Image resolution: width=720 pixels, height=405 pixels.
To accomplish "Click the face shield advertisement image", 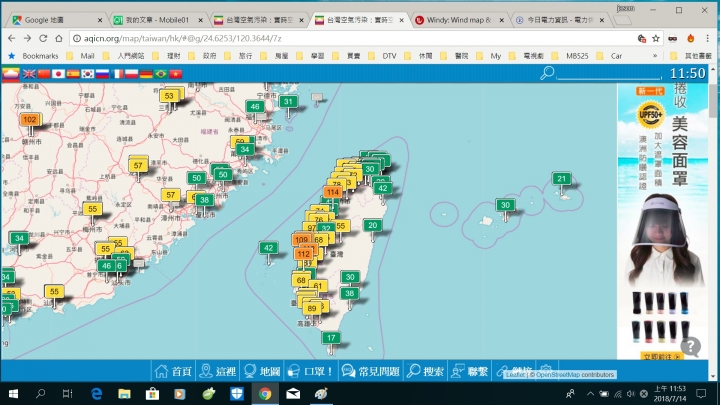I will coord(663,222).
